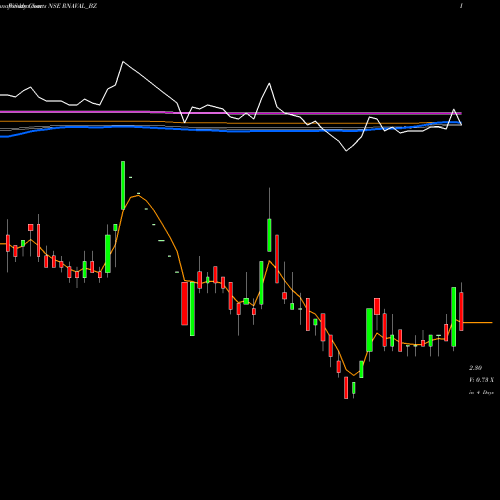The width and height of the screenshot is (500, 500).
Task: Click the magenta horizontal indicator line
Action: tap(231, 113)
